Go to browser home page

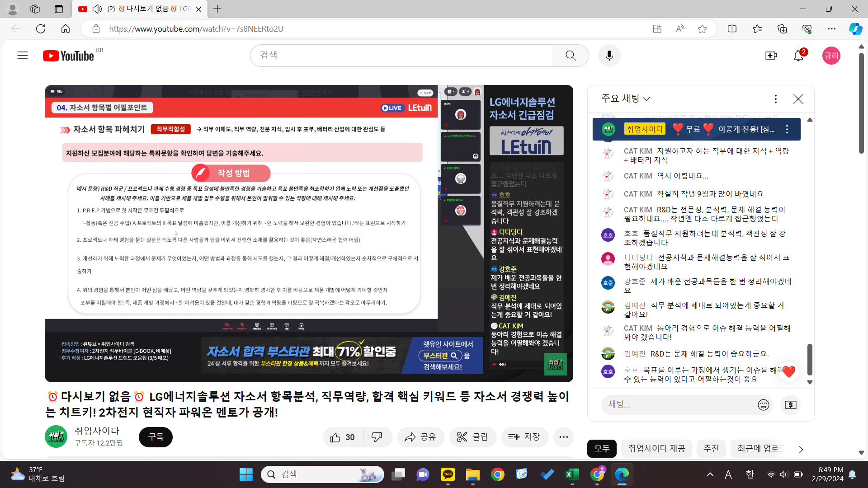[x=66, y=29]
